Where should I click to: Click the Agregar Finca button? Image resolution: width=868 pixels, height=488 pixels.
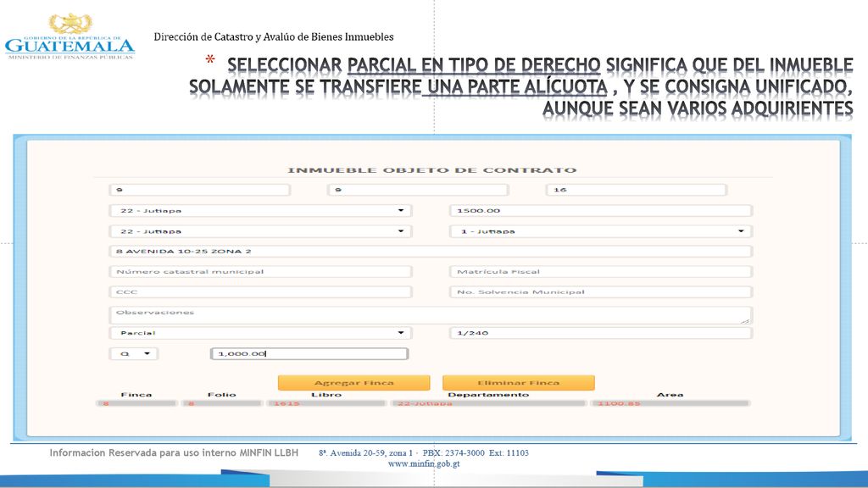pos(353,383)
